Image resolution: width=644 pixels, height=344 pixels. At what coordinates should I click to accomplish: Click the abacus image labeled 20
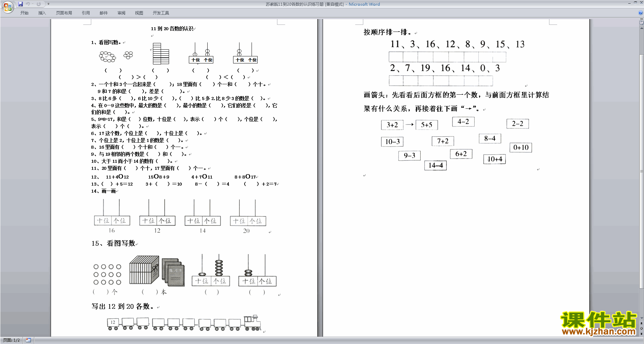248,216
